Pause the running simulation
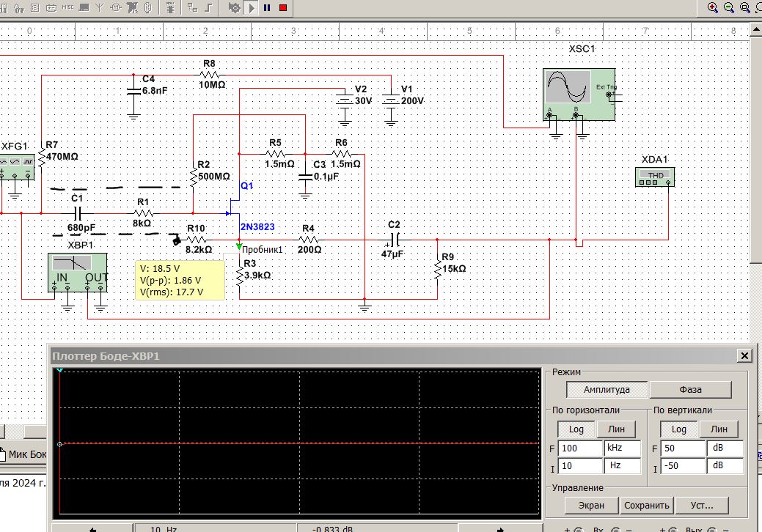Viewport: 762px width, 532px height. [x=267, y=7]
